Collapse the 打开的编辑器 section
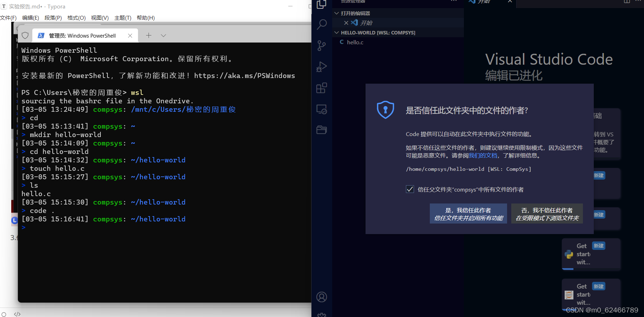 click(337, 13)
